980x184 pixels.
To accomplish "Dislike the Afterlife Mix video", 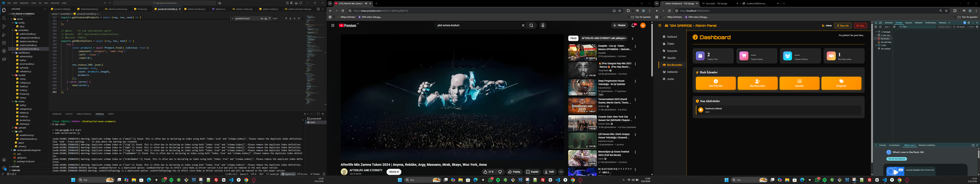I will pyautogui.click(x=500, y=172).
